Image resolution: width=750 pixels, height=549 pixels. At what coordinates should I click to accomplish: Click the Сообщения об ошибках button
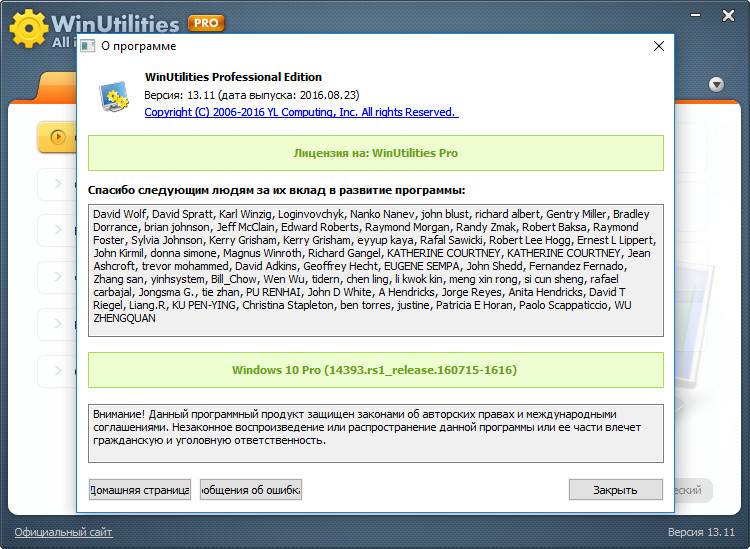tap(251, 490)
